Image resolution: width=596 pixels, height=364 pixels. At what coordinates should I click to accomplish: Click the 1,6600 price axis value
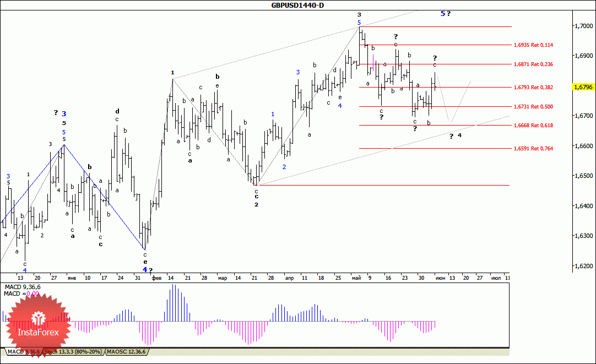pos(583,146)
